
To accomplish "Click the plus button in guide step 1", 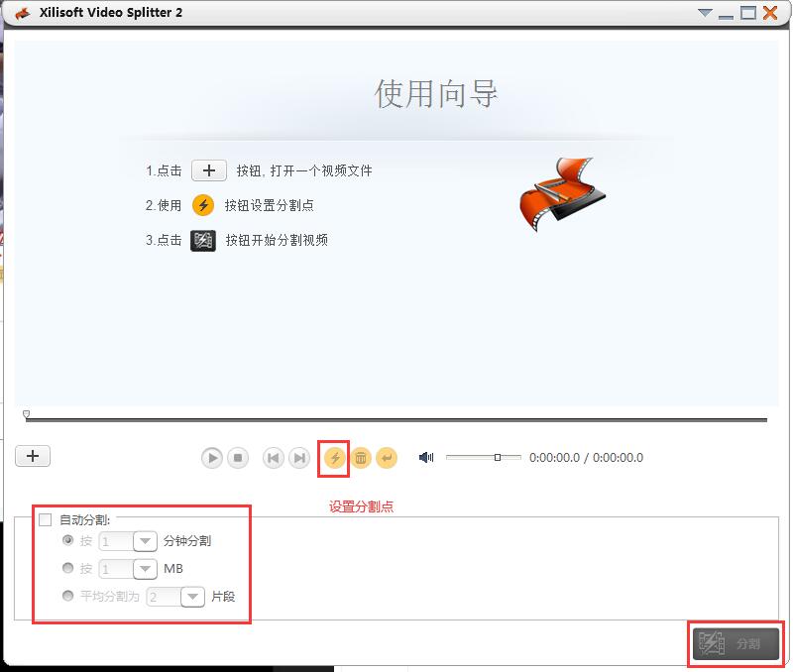I will 209,170.
